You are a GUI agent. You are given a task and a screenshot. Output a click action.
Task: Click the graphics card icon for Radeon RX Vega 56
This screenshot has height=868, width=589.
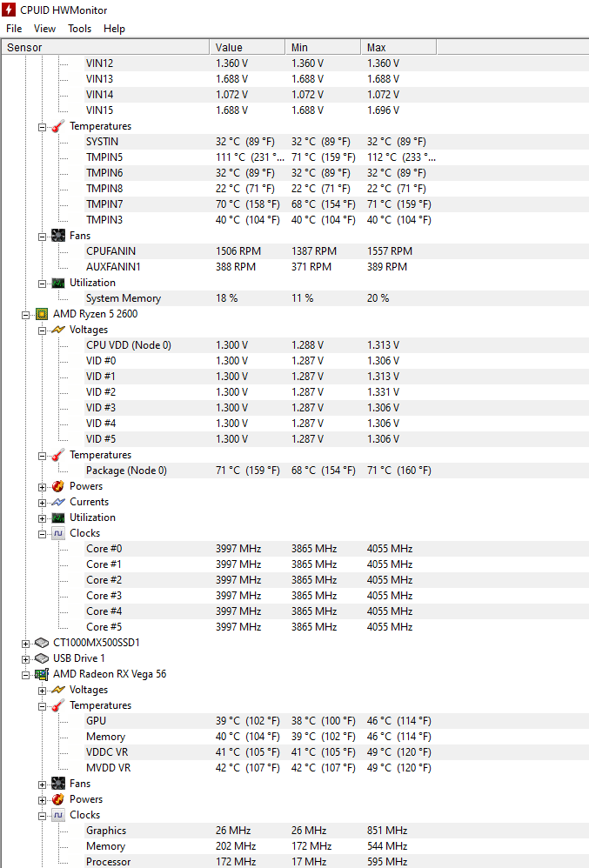pos(42,674)
